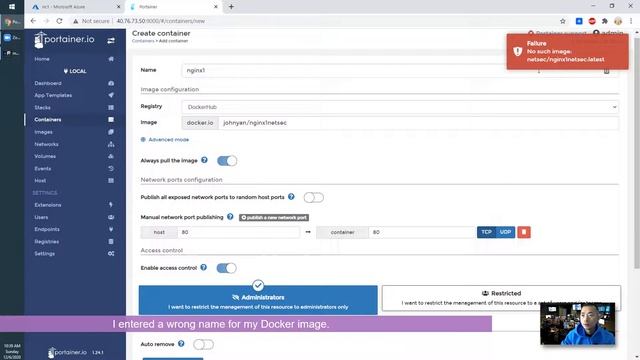The image size is (640, 360).
Task: Bookmark this page with the star icon
Action: pos(563,21)
